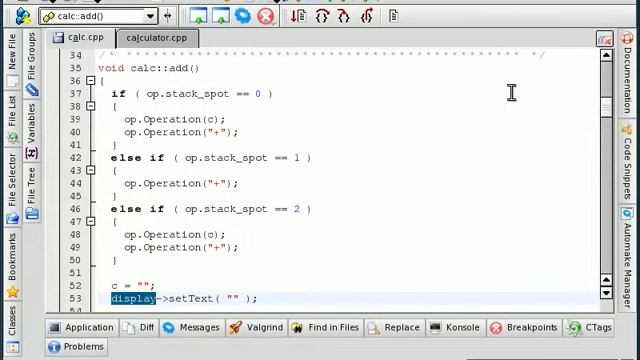Click the step over debugger icon
This screenshot has height=360, width=640.
pyautogui.click(x=322, y=16)
